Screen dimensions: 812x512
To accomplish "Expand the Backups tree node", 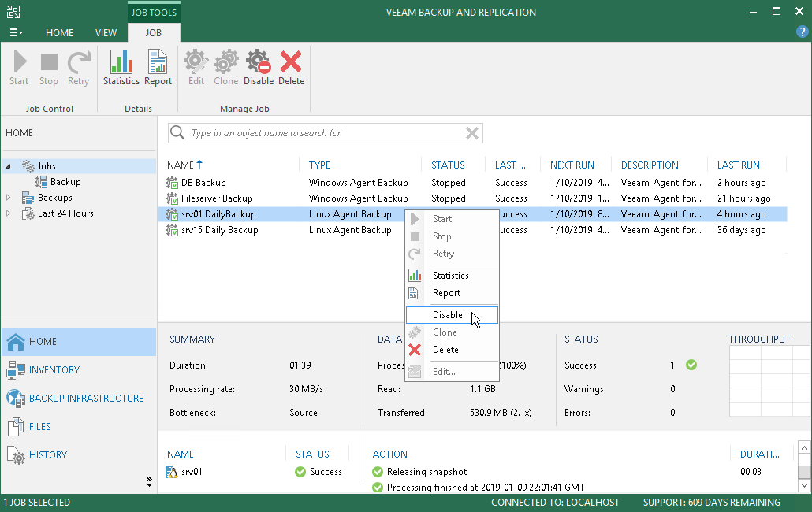I will [8, 198].
